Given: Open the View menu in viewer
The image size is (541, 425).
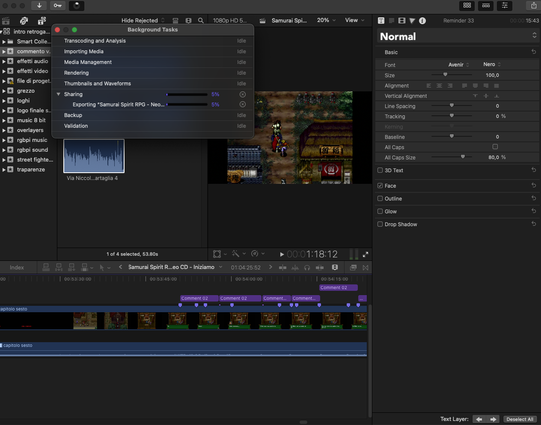Looking at the screenshot, I should 354,20.
